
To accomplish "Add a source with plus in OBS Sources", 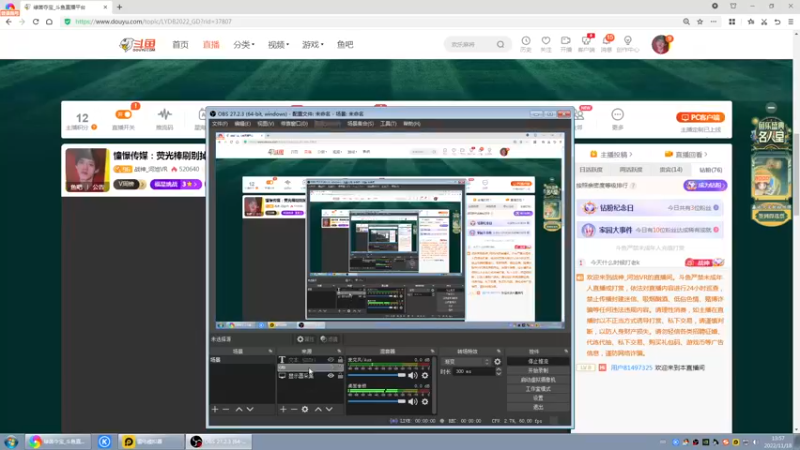I will pos(283,409).
